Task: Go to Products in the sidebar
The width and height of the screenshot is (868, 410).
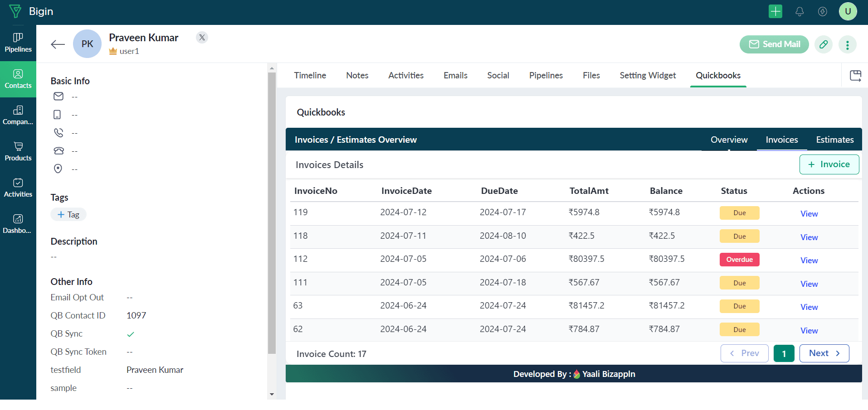Action: [x=18, y=152]
